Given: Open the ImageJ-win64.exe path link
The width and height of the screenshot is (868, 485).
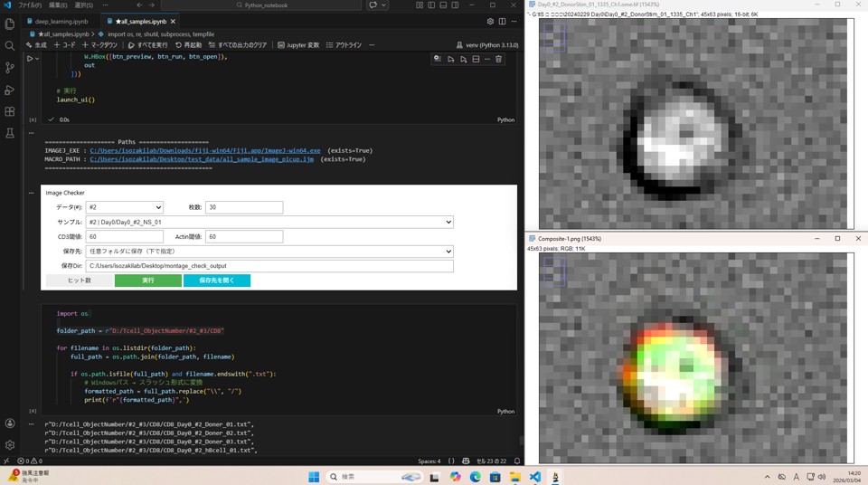Looking at the screenshot, I should tap(205, 150).
